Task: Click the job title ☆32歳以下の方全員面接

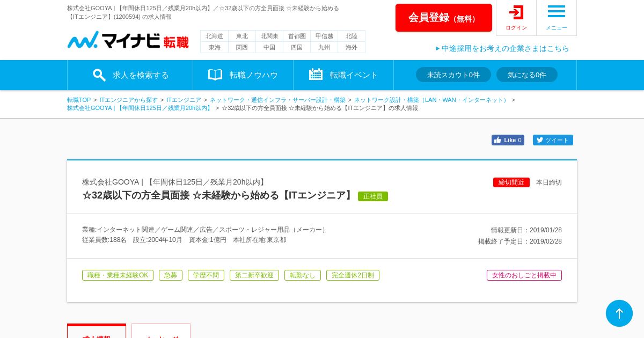Action: [218, 195]
